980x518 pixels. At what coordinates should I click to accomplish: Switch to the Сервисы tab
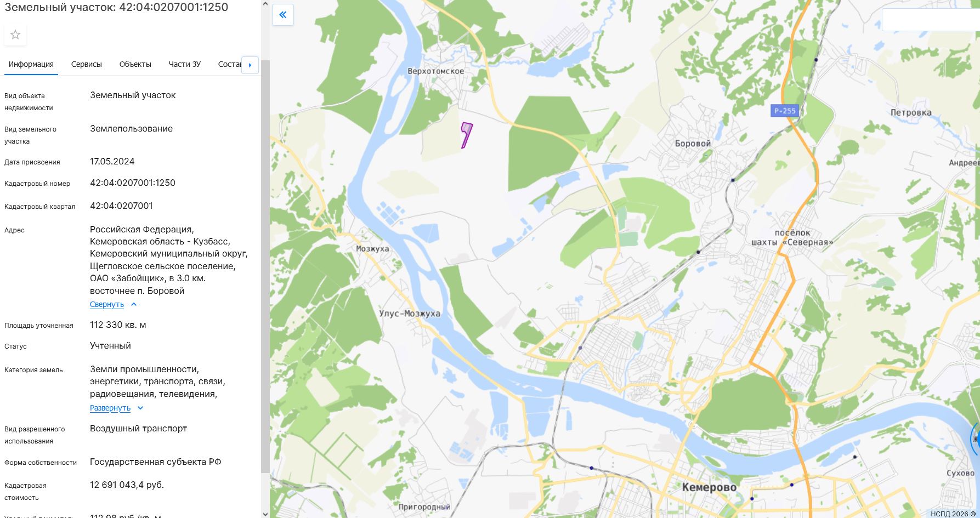pyautogui.click(x=87, y=64)
